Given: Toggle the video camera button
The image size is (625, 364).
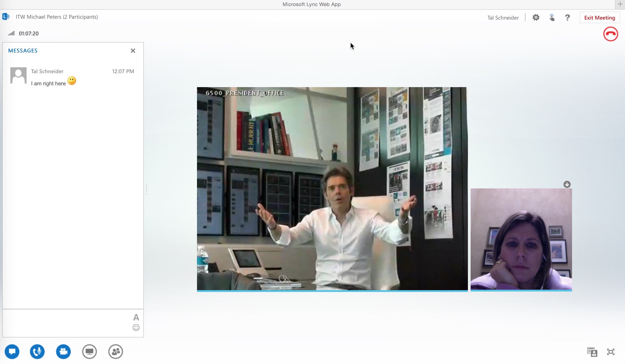Looking at the screenshot, I should click(x=63, y=351).
